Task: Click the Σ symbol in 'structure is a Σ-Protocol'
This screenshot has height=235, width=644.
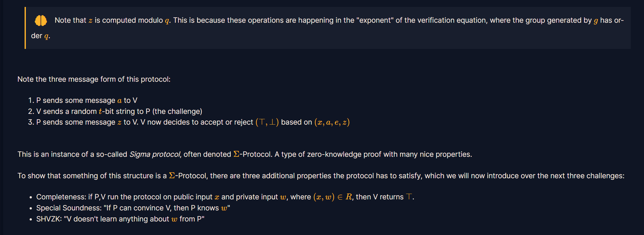Action: 172,176
